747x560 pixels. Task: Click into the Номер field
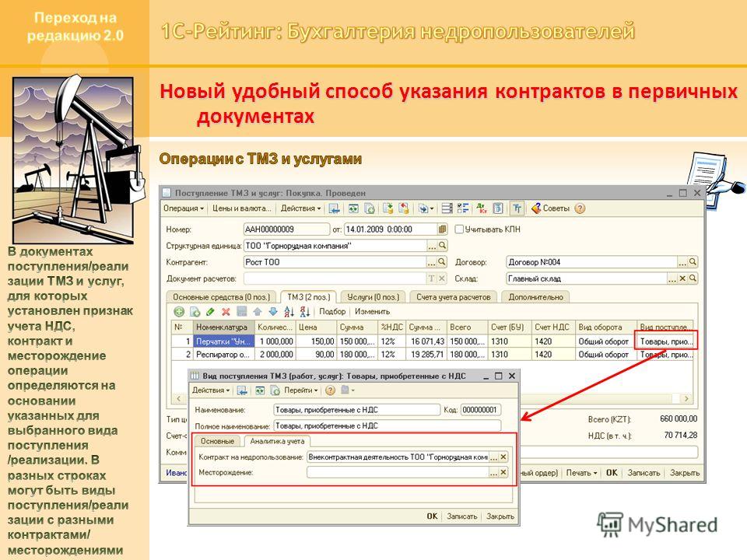pyautogui.click(x=286, y=229)
